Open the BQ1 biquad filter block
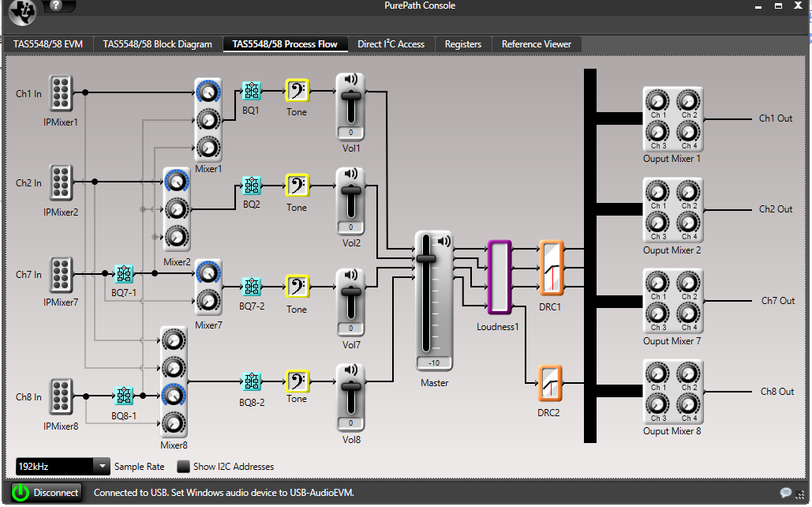 pyautogui.click(x=252, y=91)
